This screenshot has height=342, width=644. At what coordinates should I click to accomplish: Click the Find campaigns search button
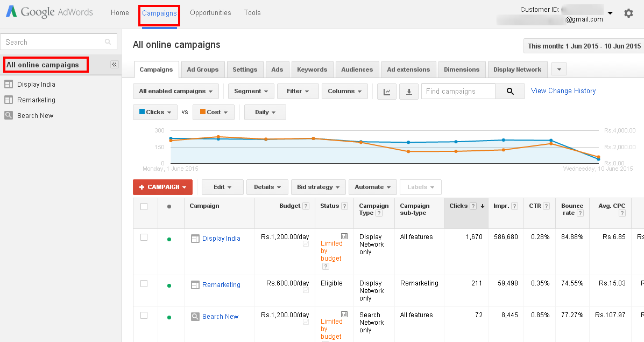510,91
